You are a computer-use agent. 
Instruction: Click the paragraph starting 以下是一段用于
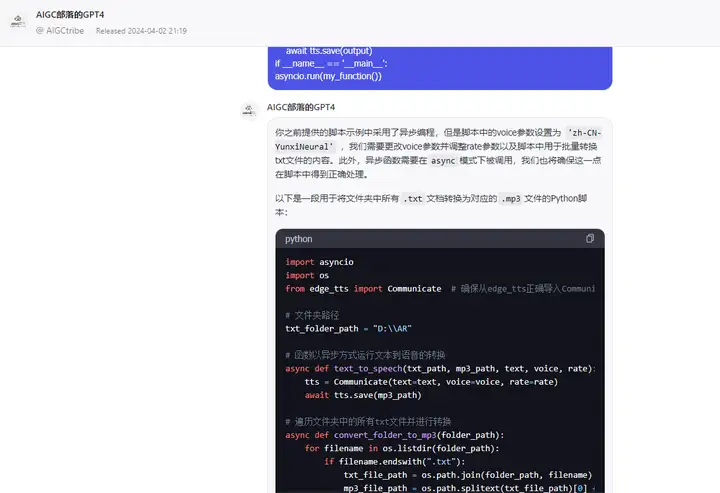431,205
